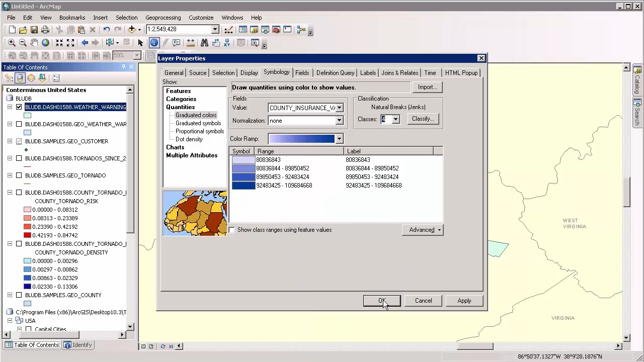
Task: Check the COUNTY_TORNADO_DENSITY layer box
Action: pos(19,244)
